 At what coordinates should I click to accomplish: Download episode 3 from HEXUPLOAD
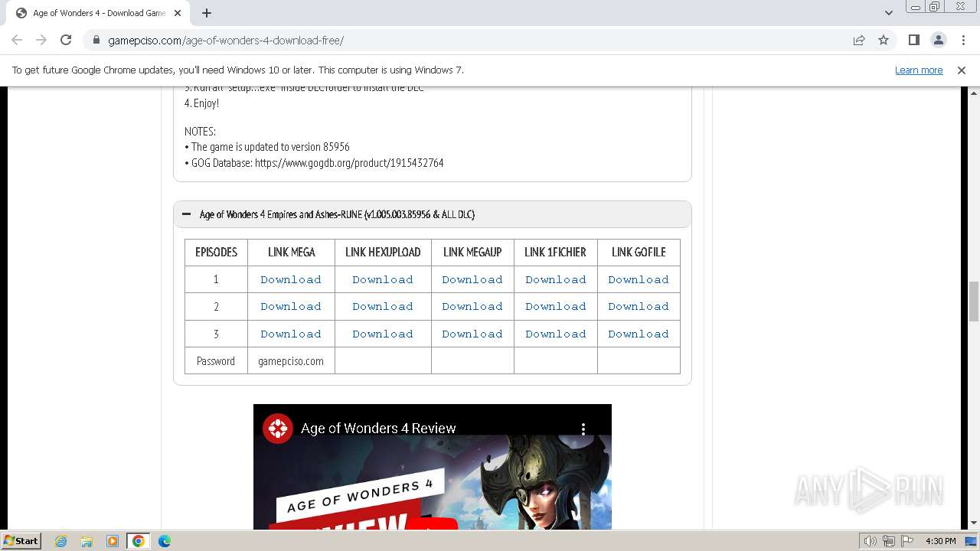click(x=383, y=334)
